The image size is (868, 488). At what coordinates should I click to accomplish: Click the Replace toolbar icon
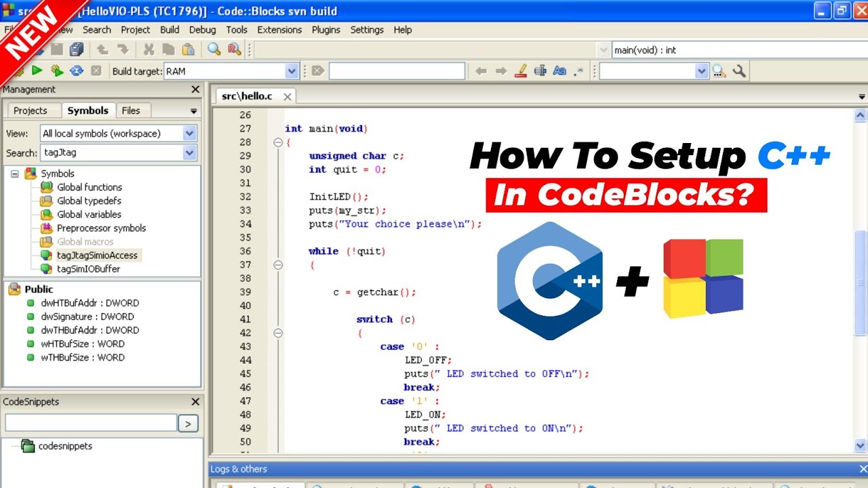(x=235, y=49)
